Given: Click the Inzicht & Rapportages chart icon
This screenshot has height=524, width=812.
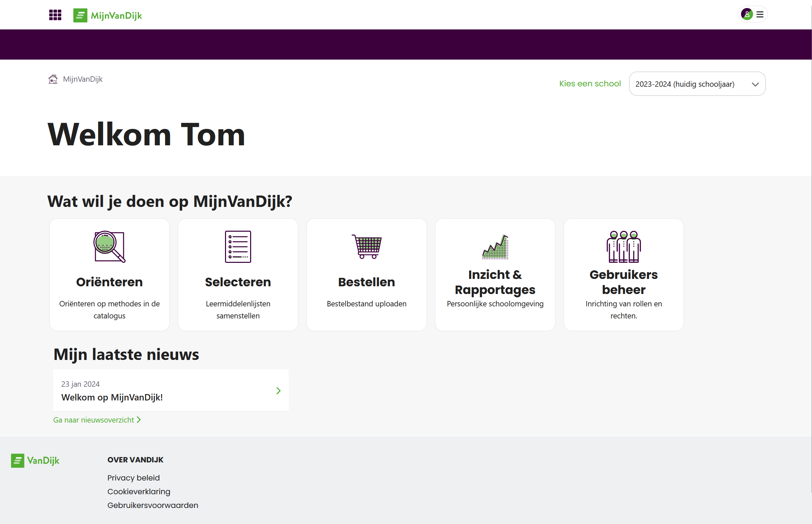Looking at the screenshot, I should coord(495,247).
